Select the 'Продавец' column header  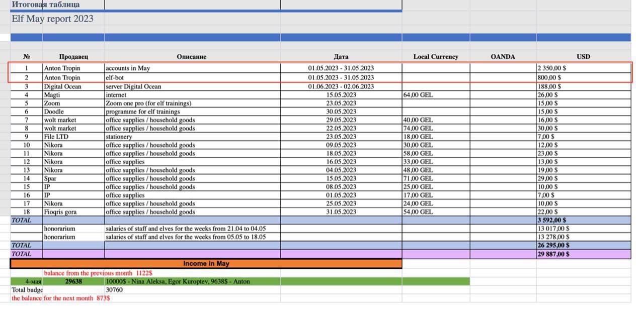pyautogui.click(x=73, y=57)
